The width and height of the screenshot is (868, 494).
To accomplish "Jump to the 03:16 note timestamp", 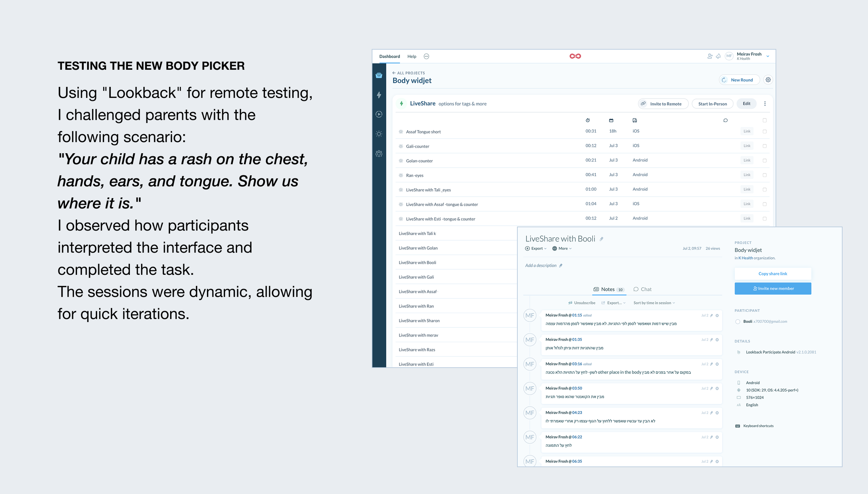I will (x=577, y=364).
